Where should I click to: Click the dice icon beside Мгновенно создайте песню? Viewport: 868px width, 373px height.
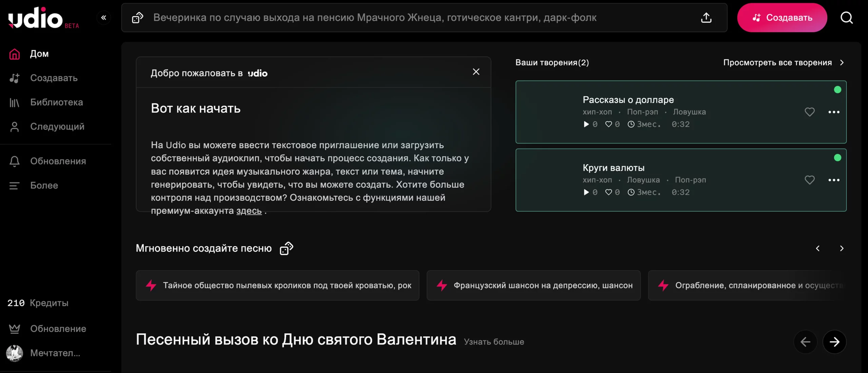(286, 248)
